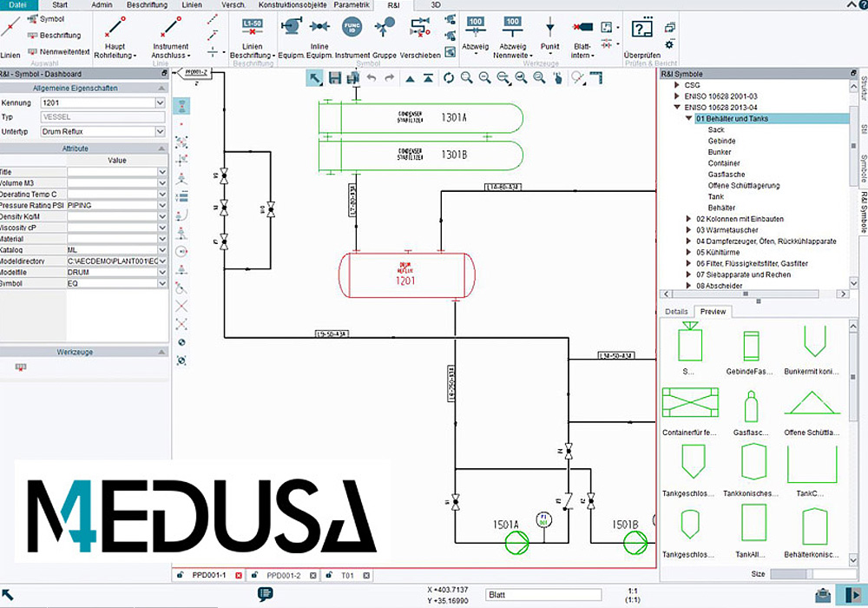Click the Verschieben move tool
Image resolution: width=868 pixels, height=608 pixels.
[x=420, y=36]
